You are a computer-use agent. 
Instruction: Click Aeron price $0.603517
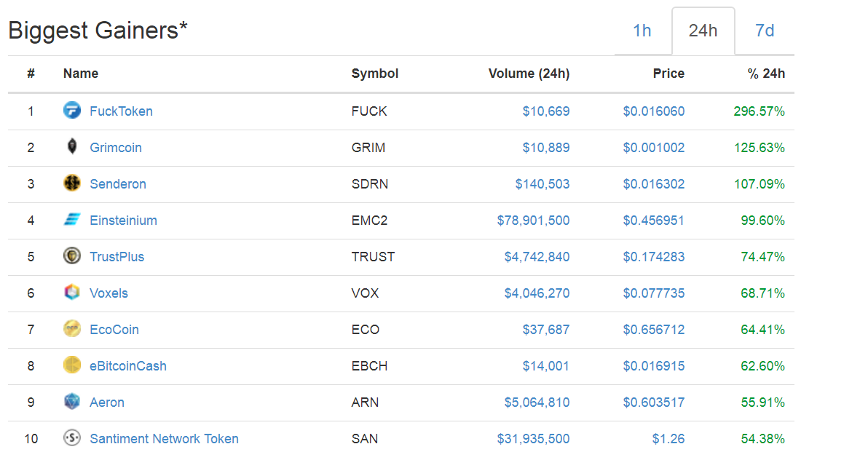[x=654, y=403]
